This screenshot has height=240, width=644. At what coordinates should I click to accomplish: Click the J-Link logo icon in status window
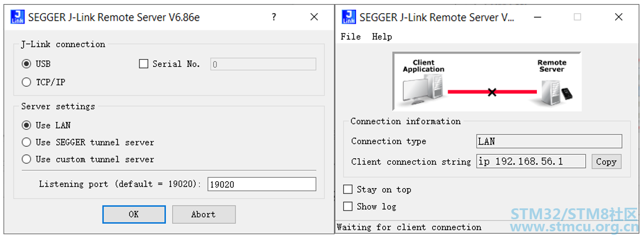click(349, 17)
